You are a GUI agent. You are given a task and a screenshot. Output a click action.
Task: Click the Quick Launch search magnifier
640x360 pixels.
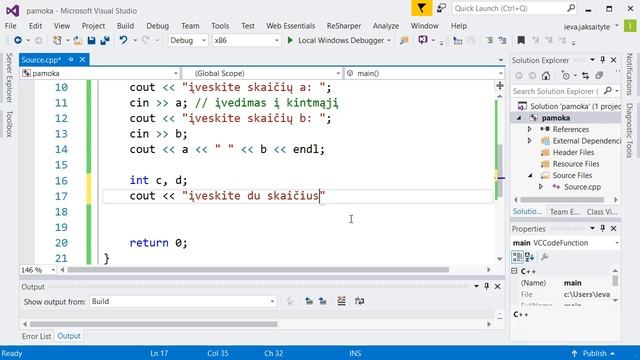click(x=571, y=8)
